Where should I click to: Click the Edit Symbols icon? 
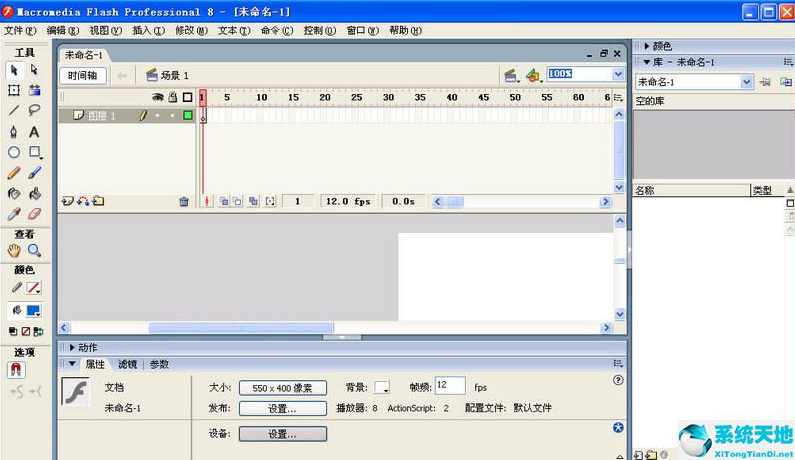533,76
